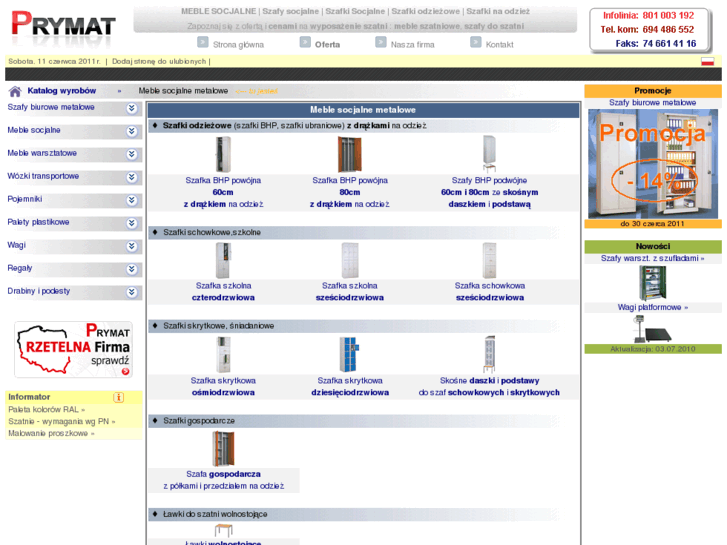Click Dodaj stronę do ulubionych

pyautogui.click(x=159, y=61)
